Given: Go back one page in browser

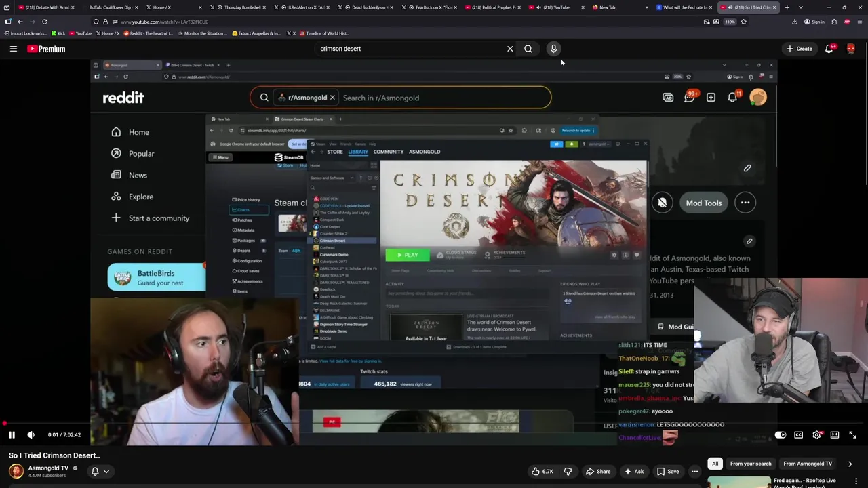Looking at the screenshot, I should tap(20, 22).
